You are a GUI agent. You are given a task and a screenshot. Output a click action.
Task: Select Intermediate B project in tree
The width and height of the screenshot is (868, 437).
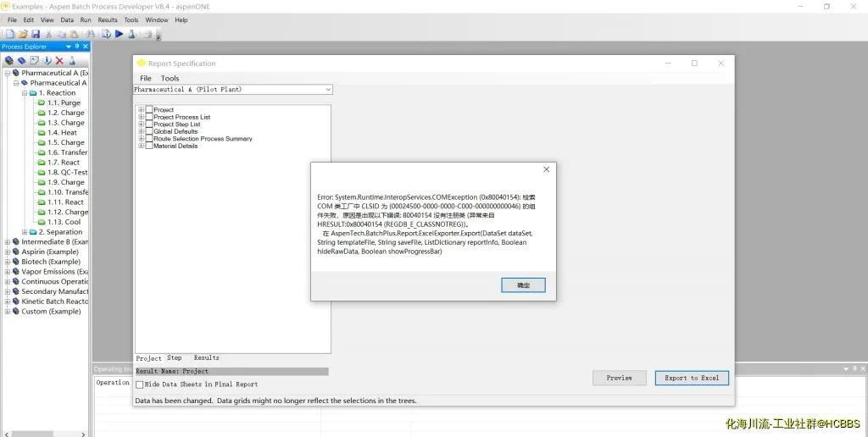point(54,241)
